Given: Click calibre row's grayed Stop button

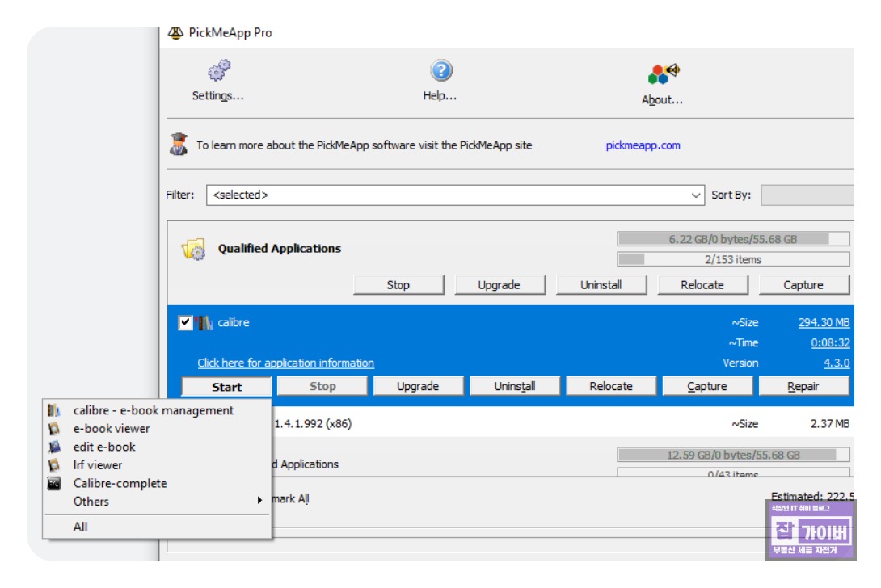Looking at the screenshot, I should (x=322, y=386).
